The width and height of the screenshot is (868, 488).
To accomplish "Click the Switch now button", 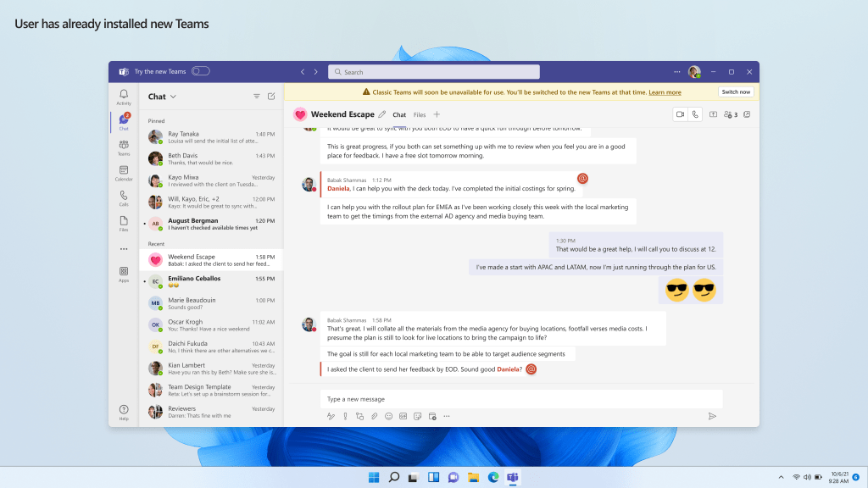I will coord(735,91).
